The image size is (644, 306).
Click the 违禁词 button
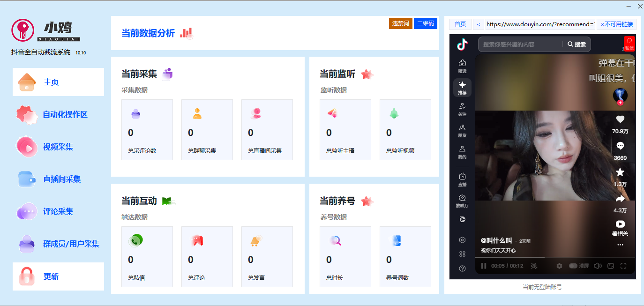point(401,23)
